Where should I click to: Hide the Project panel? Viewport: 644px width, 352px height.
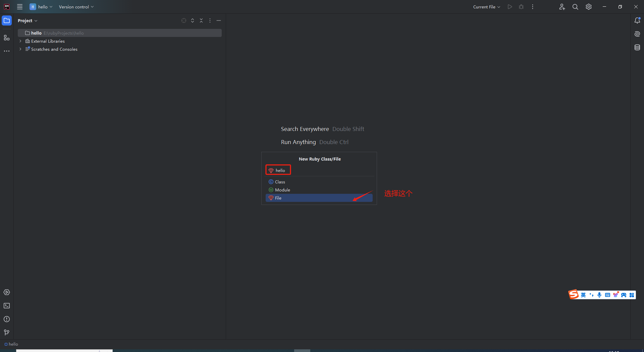(219, 20)
